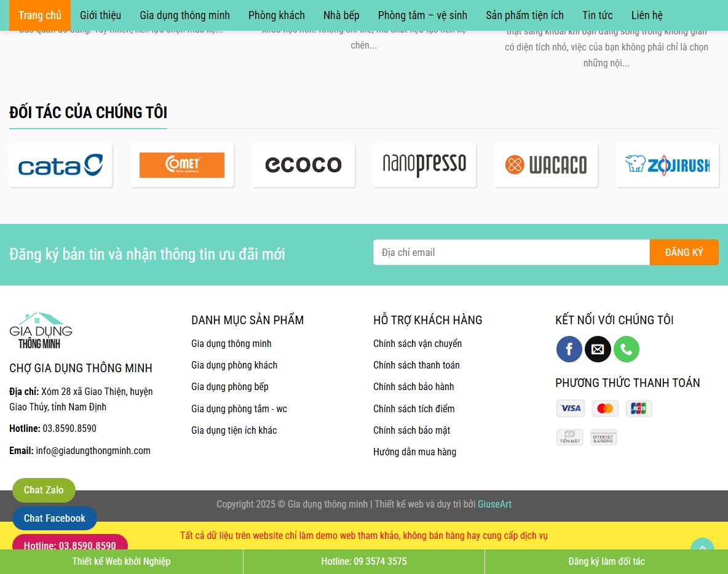The image size is (728, 574).
Task: Open Gia dụng thông minh in navigation
Action: [x=185, y=15]
